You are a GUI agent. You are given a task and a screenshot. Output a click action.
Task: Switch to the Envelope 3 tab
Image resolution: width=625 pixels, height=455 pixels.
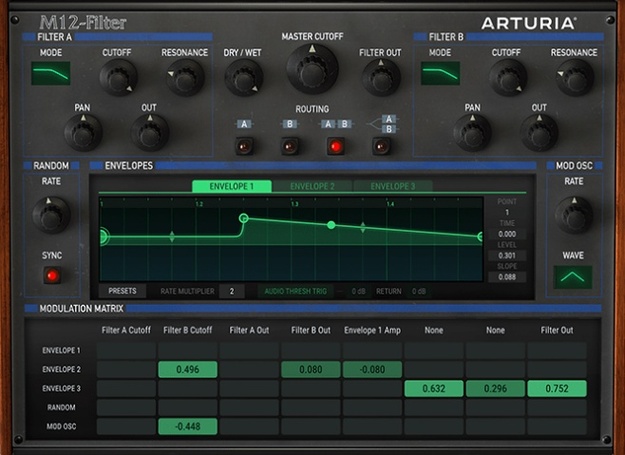(x=393, y=186)
